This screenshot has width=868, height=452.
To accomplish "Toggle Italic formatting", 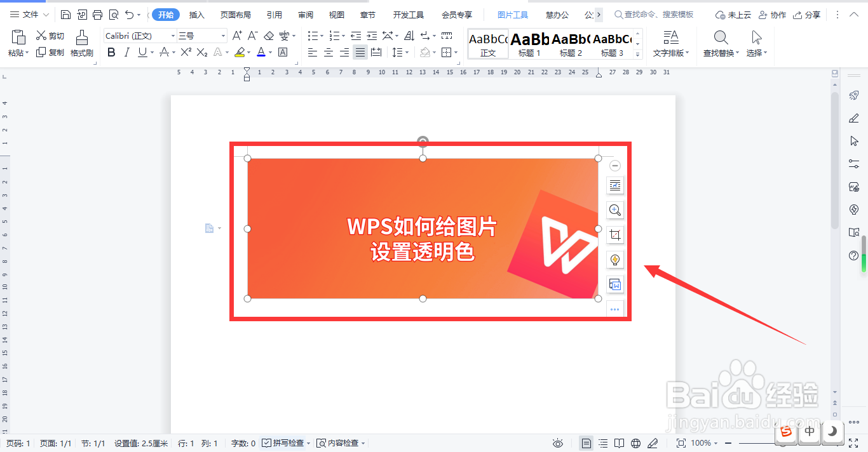I will 126,52.
